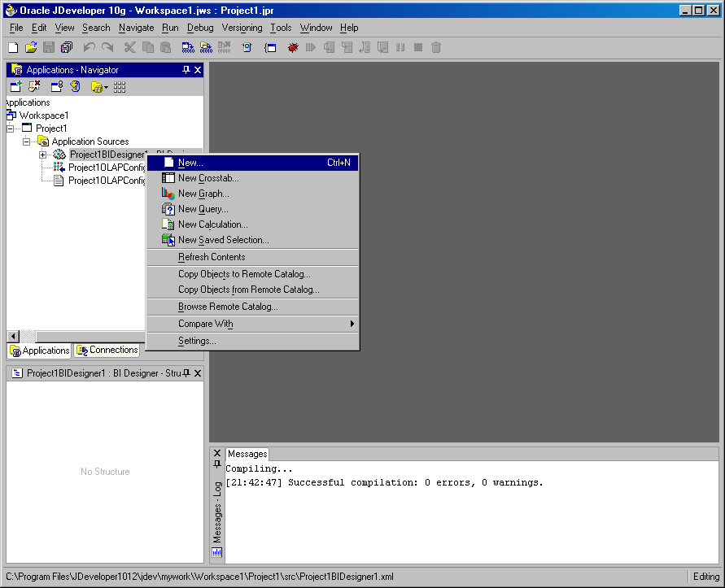Click the Resume debugger icon
This screenshot has height=588, width=725.
click(311, 47)
